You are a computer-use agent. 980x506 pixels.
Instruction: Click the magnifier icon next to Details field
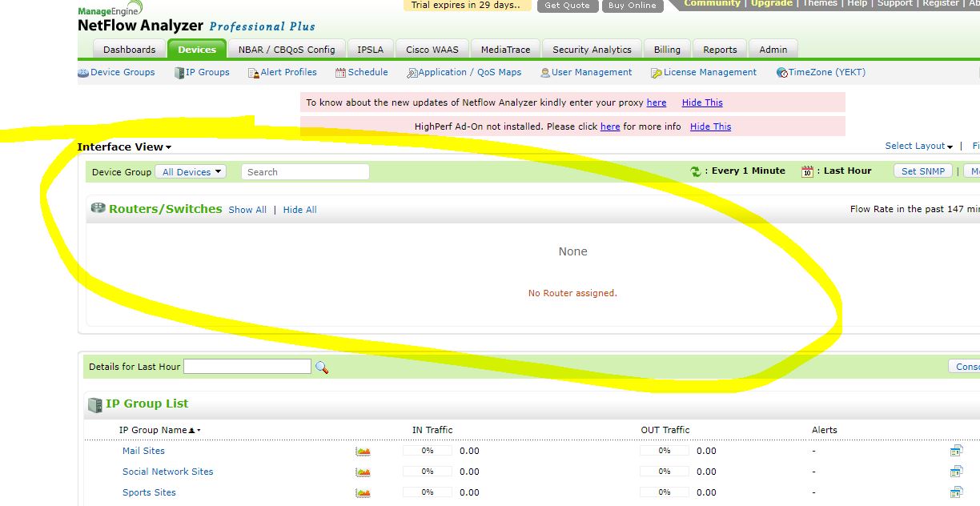(x=322, y=367)
